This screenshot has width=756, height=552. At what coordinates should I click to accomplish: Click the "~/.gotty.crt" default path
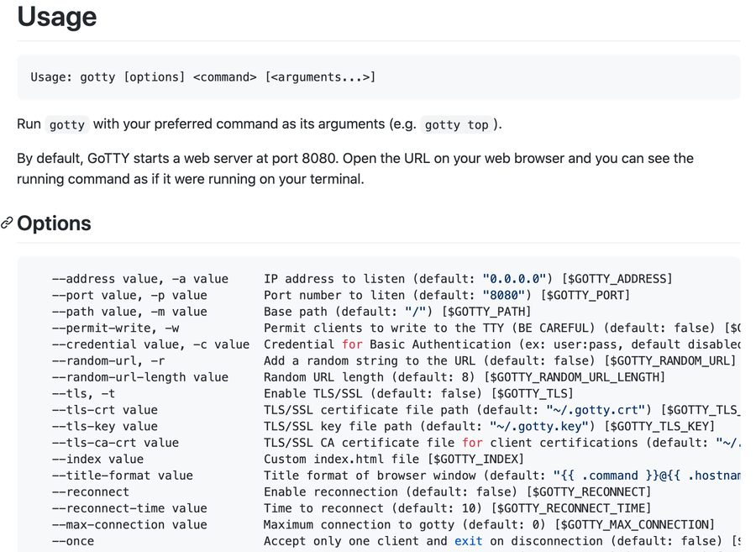pyautogui.click(x=596, y=410)
